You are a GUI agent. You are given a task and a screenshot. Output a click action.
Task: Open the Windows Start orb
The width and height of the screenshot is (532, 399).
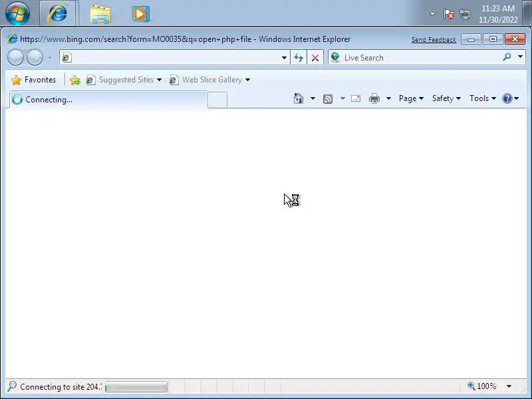coord(17,13)
